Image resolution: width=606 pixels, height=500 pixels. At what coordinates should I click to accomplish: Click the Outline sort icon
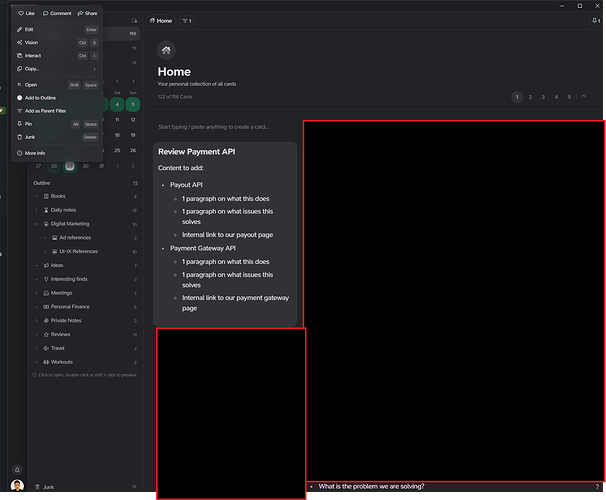coord(135,183)
